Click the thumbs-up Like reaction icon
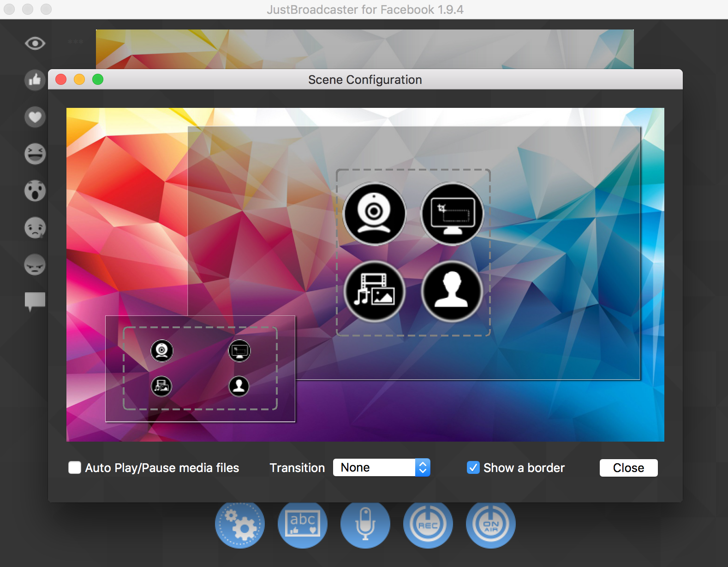This screenshot has width=728, height=567. pos(35,80)
